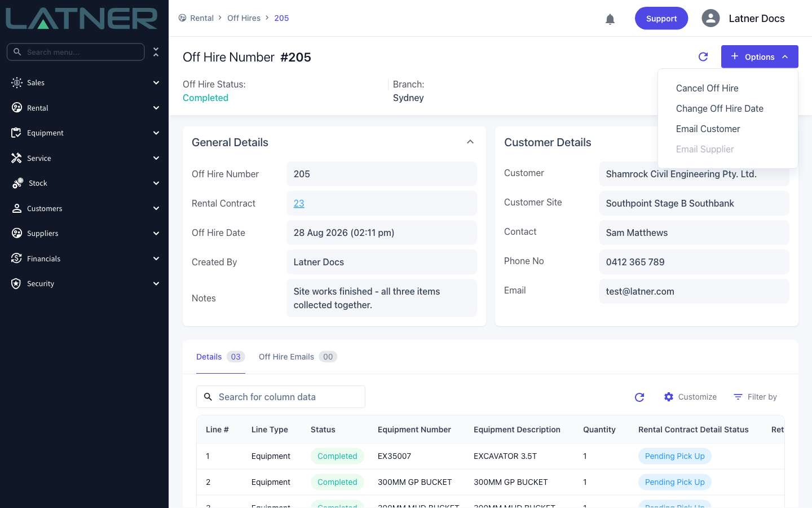
Task: Expand the Equipment menu chevron
Action: tap(156, 133)
